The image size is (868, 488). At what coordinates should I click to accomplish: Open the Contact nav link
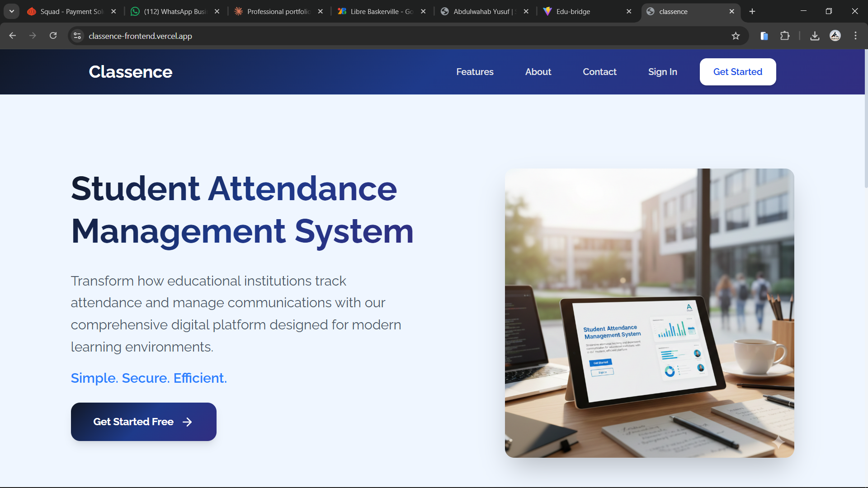point(599,72)
